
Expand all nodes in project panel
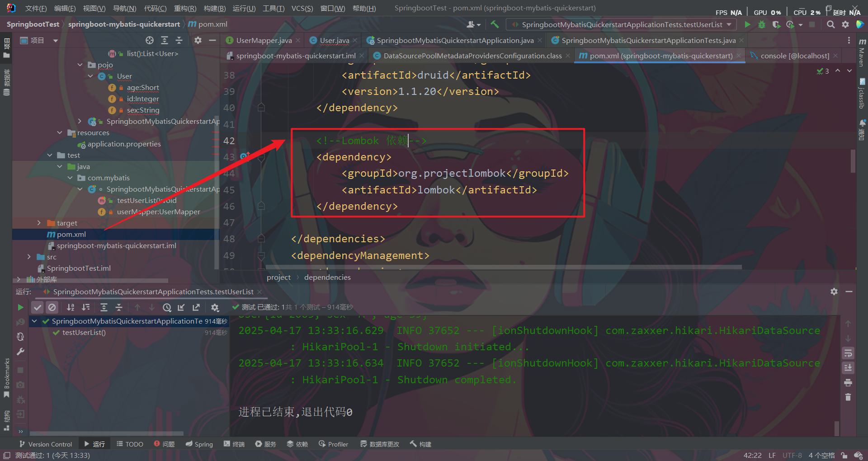[x=165, y=40]
